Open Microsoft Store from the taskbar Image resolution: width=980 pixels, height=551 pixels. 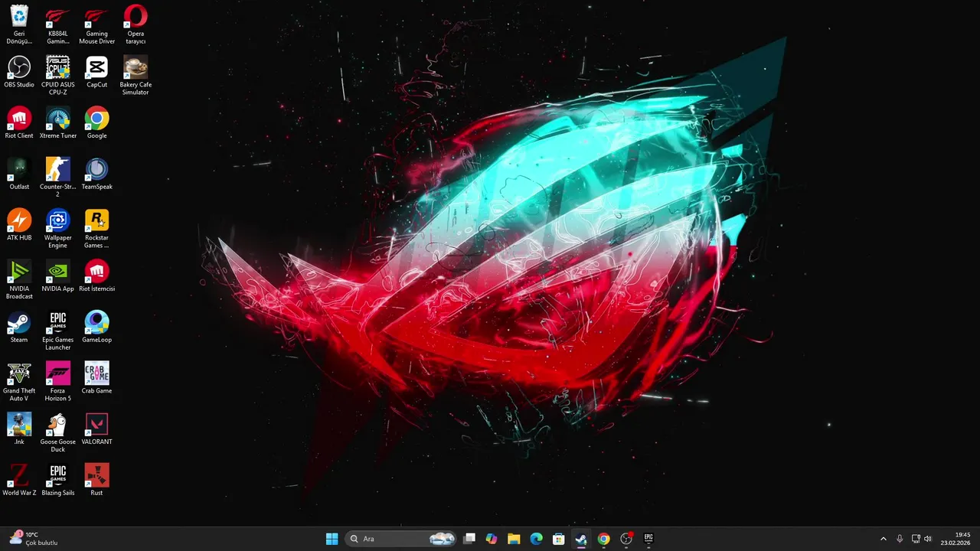click(x=559, y=539)
